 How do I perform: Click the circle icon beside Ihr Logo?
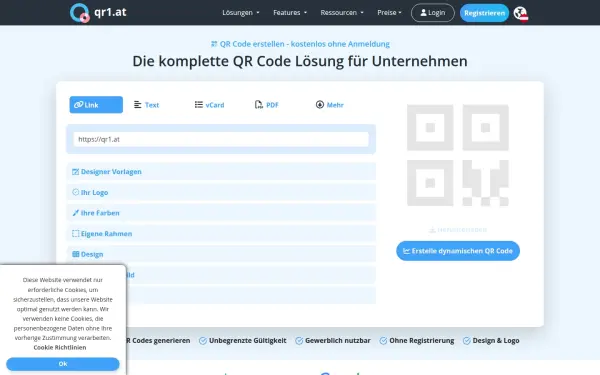[x=75, y=192]
